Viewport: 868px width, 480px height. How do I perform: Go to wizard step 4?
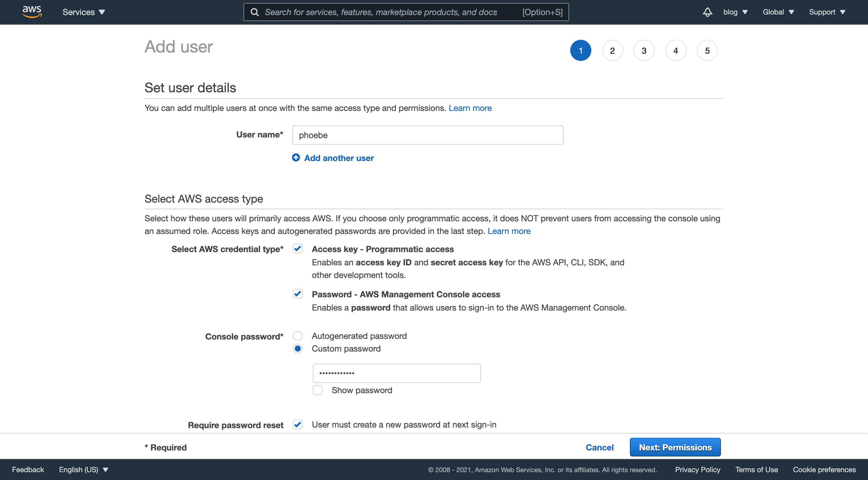coord(676,51)
